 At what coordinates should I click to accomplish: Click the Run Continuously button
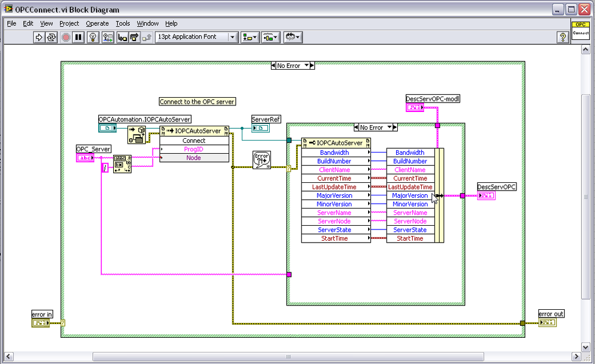(x=51, y=37)
